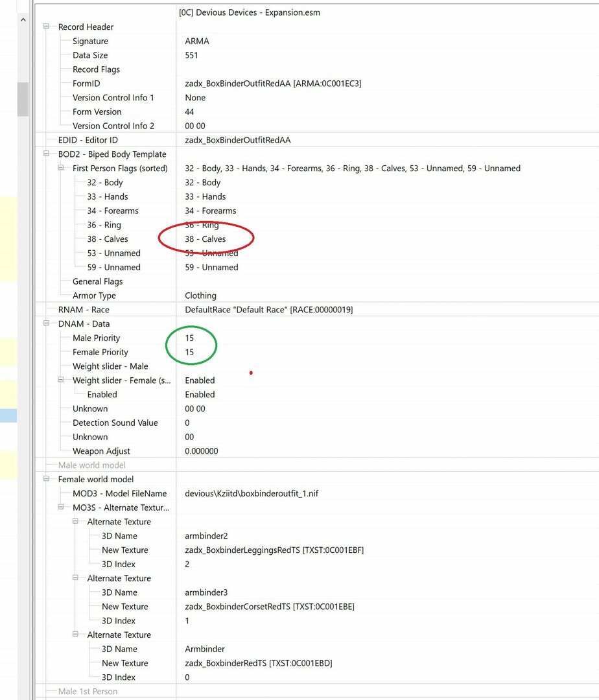Select the 3D Name value armbinder3
The width and height of the screenshot is (599, 700).
point(206,592)
